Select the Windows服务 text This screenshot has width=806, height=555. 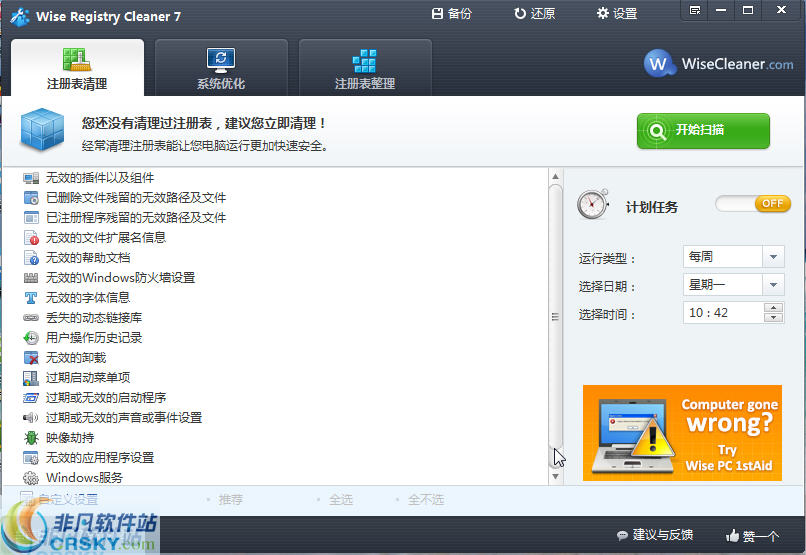tap(84, 478)
